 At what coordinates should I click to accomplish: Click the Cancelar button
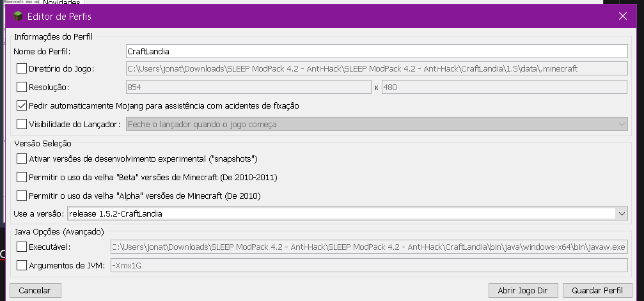pos(35,290)
